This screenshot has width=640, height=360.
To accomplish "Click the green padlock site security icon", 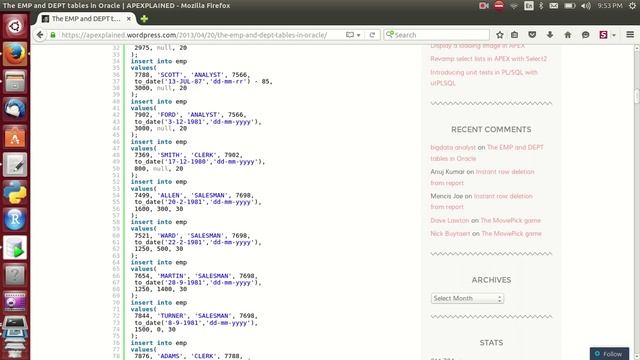I will click(53, 35).
